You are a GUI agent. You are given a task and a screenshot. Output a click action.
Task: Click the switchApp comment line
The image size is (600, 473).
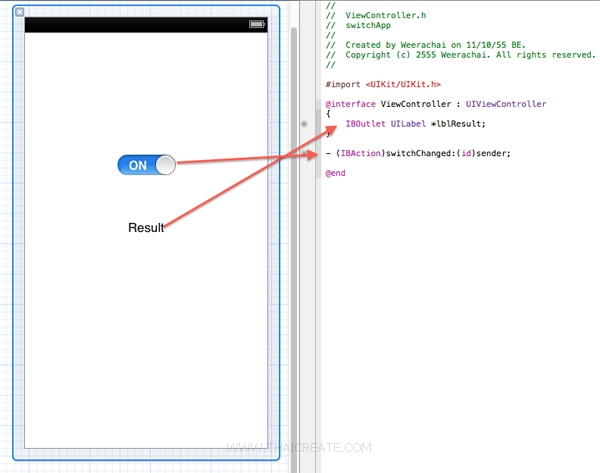click(x=358, y=25)
